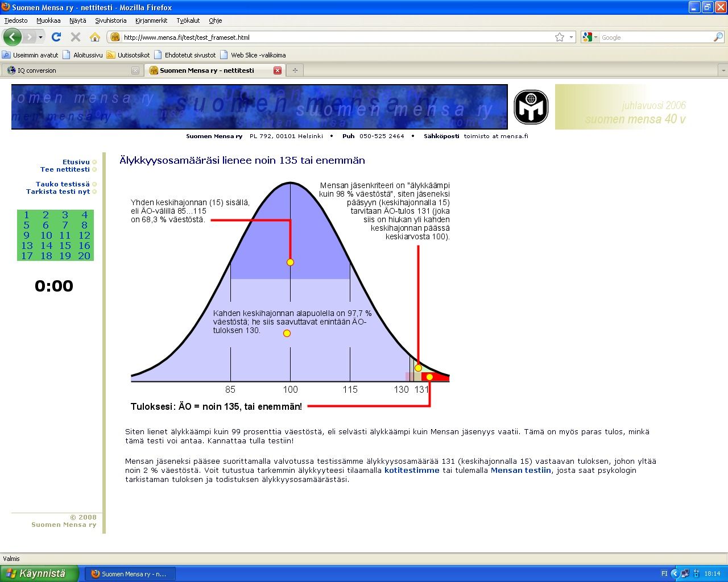
Task: Click the Käynnistä start button
Action: (x=35, y=573)
